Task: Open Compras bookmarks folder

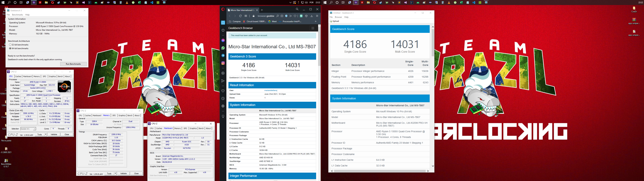Action: pos(235,21)
